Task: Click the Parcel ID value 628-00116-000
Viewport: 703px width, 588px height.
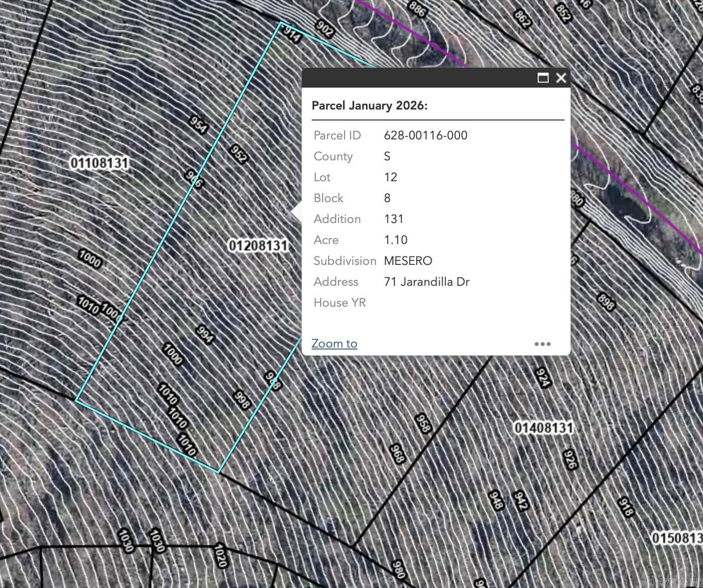Action: [x=425, y=135]
